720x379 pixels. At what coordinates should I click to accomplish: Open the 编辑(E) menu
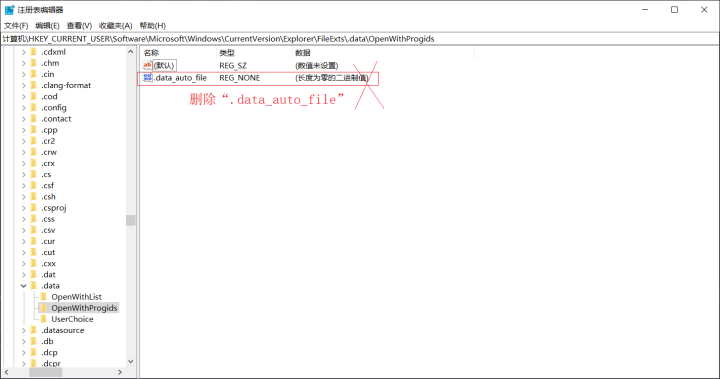[47, 26]
